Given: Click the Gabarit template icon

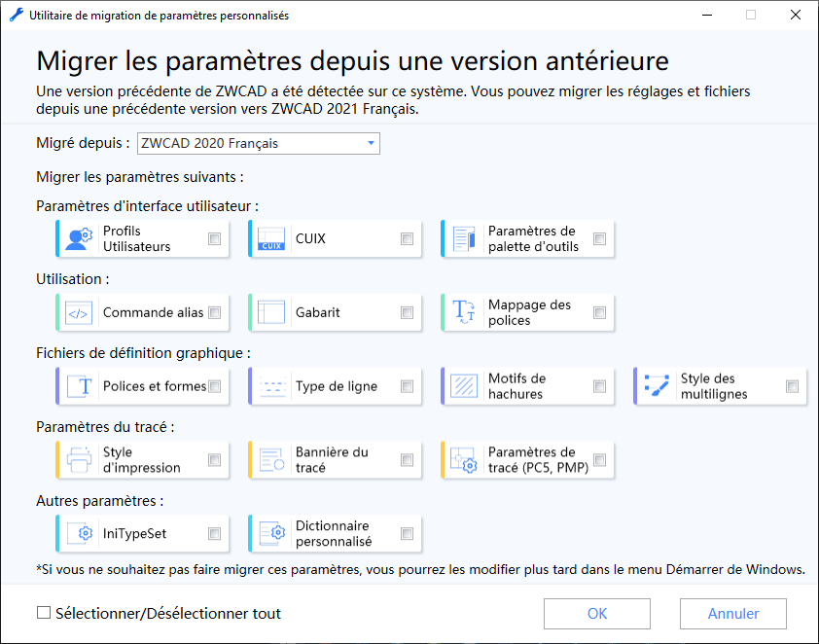Looking at the screenshot, I should 270,313.
